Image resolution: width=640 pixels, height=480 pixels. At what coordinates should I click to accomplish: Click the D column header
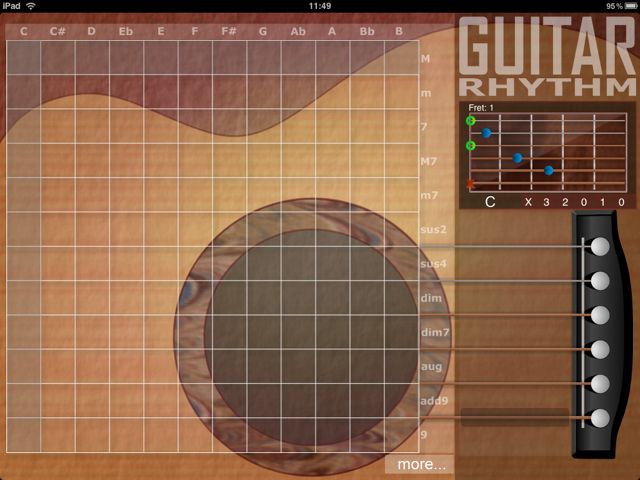pos(91,31)
